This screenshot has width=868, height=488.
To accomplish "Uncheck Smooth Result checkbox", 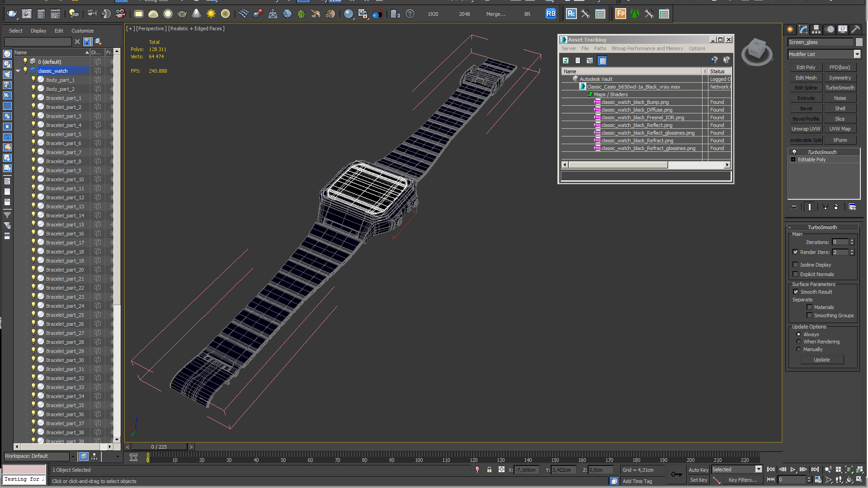I will 796,292.
